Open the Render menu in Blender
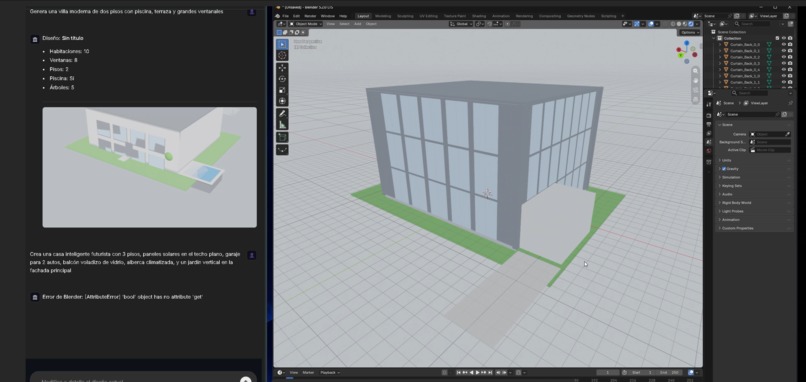 (310, 16)
